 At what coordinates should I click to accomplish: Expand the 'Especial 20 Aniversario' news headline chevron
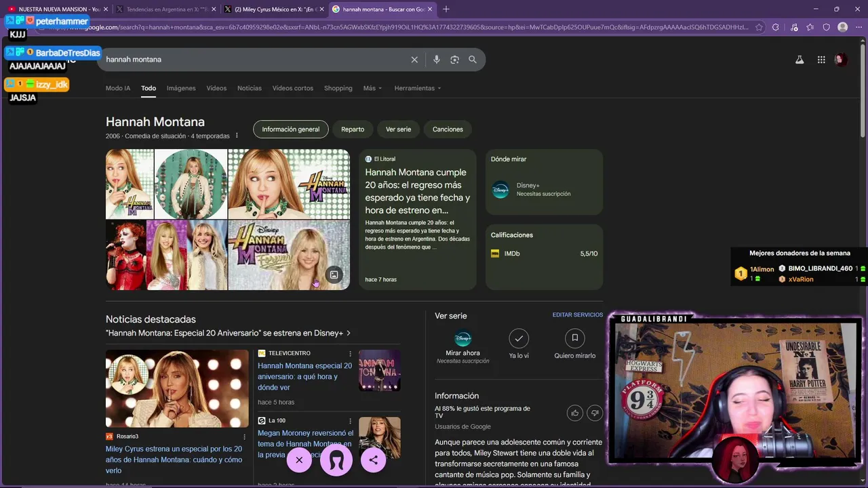349,333
